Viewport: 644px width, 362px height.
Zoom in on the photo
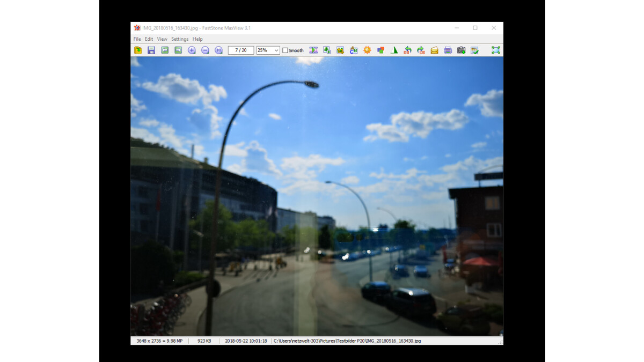(x=191, y=50)
